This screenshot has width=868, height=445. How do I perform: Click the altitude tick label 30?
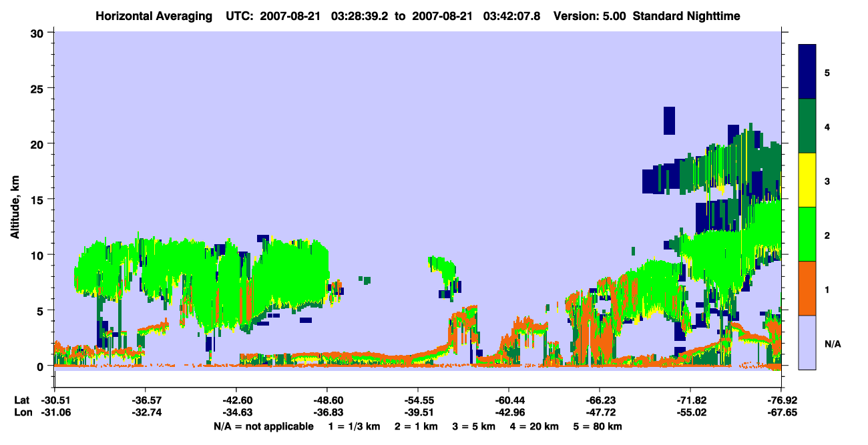tap(39, 33)
